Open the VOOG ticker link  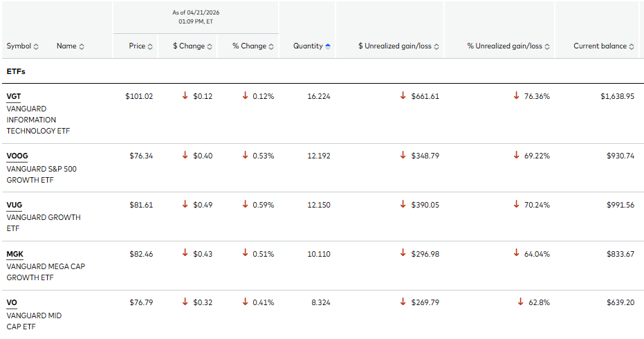click(x=17, y=156)
